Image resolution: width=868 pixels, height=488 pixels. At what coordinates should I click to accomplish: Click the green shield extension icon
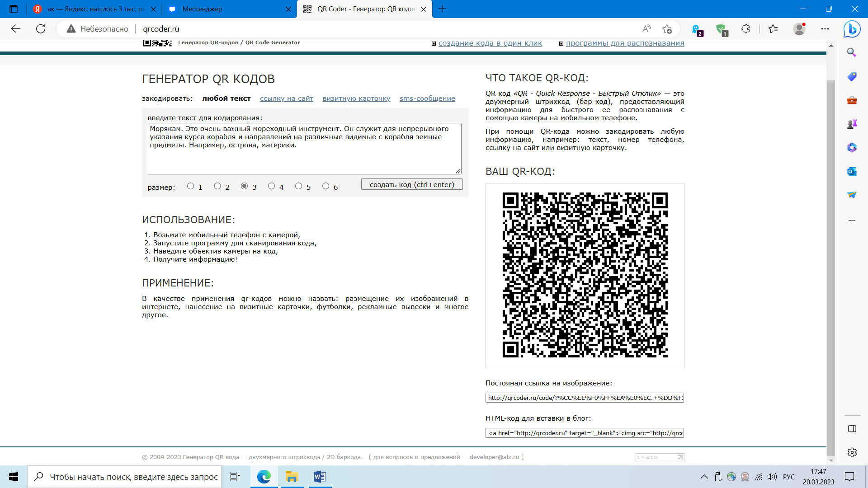coord(722,29)
